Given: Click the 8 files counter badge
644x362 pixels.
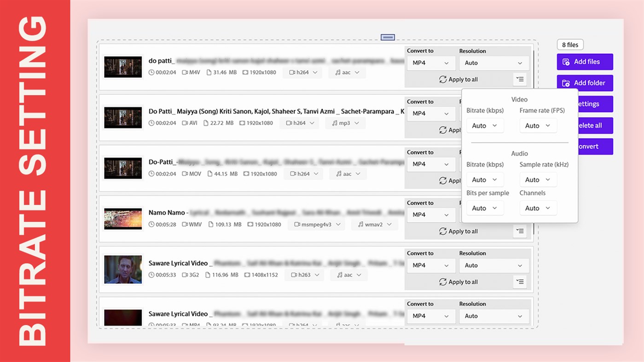Looking at the screenshot, I should [x=570, y=45].
